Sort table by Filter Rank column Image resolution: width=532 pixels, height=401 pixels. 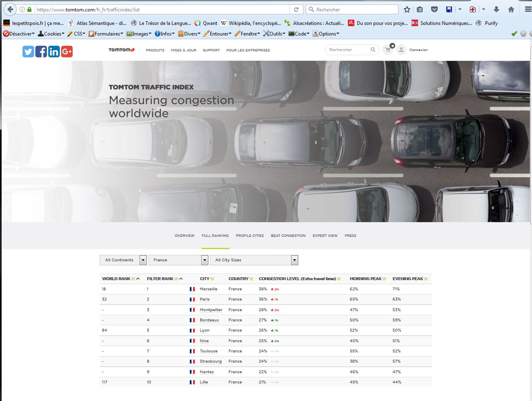(x=160, y=279)
